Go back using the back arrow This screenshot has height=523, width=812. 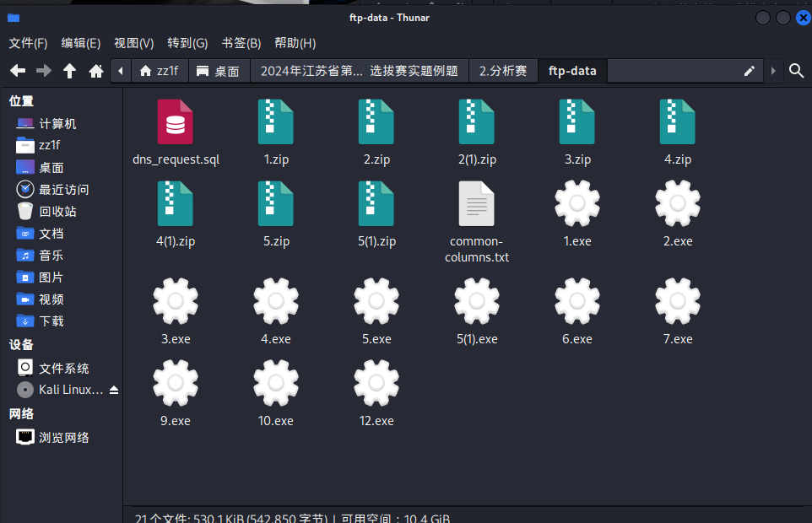[x=18, y=71]
